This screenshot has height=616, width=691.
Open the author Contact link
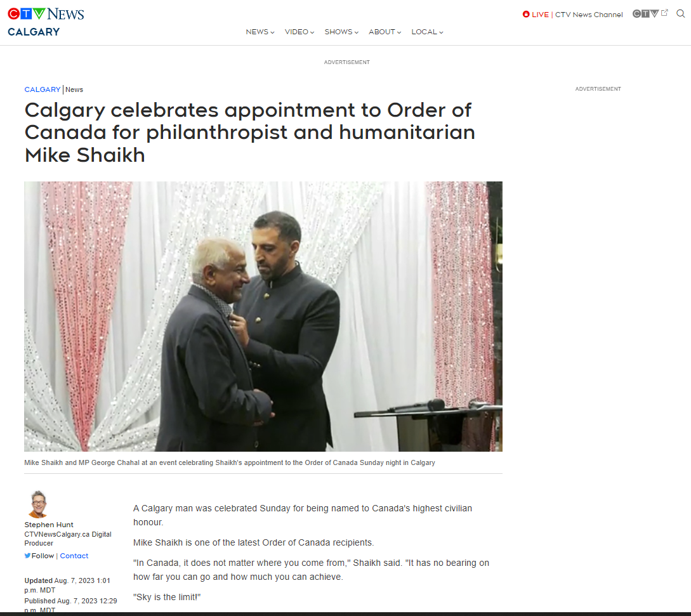74,556
